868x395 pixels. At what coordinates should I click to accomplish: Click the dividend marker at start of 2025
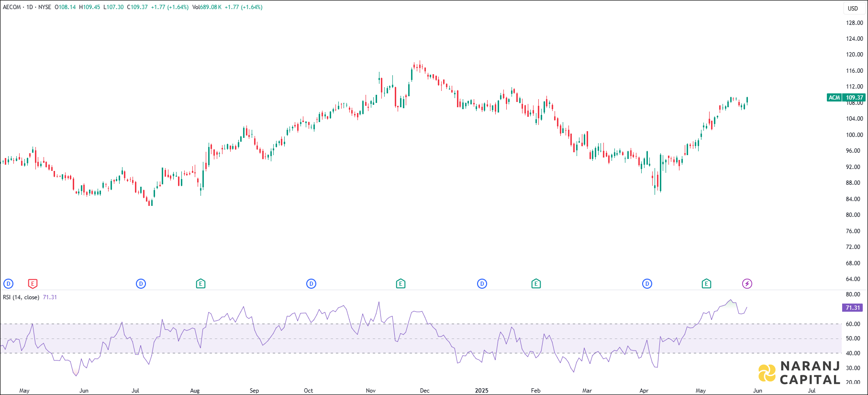coord(482,284)
